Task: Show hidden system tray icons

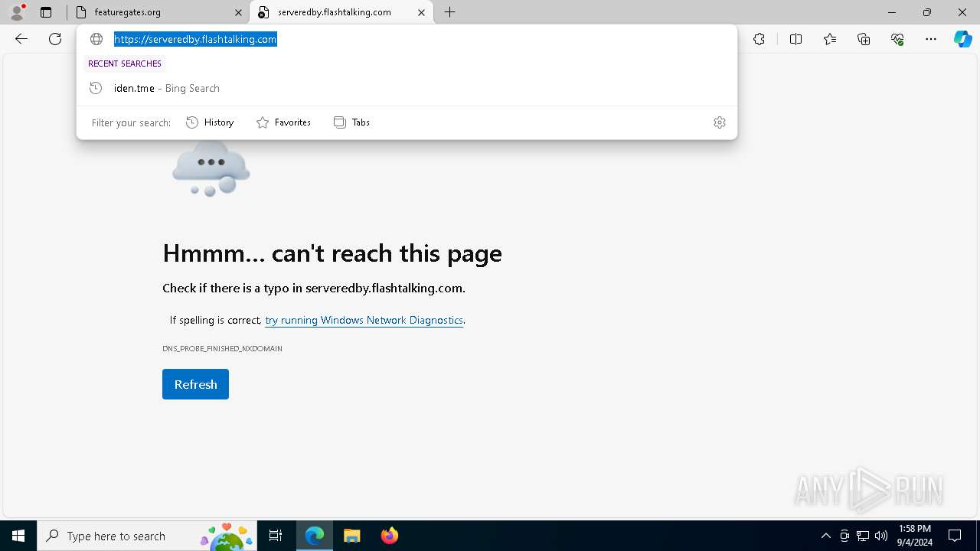Action: pyautogui.click(x=825, y=536)
